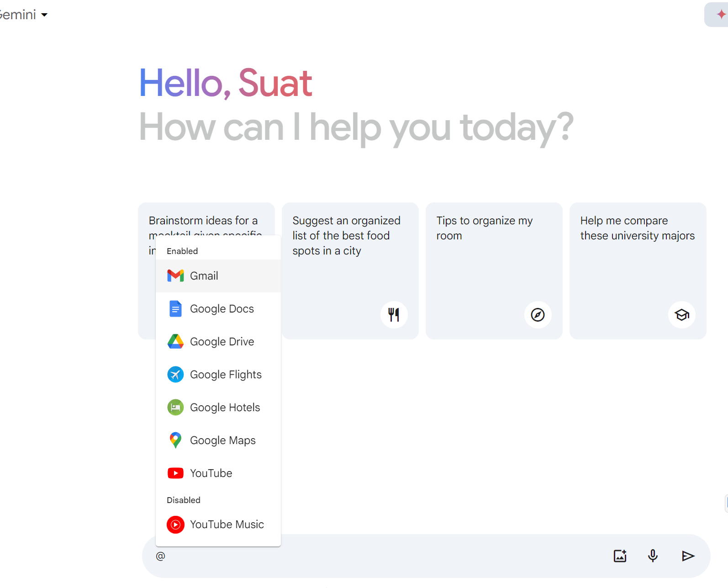The width and height of the screenshot is (728, 588).
Task: Click the Google Hotels bed icon
Action: (175, 408)
